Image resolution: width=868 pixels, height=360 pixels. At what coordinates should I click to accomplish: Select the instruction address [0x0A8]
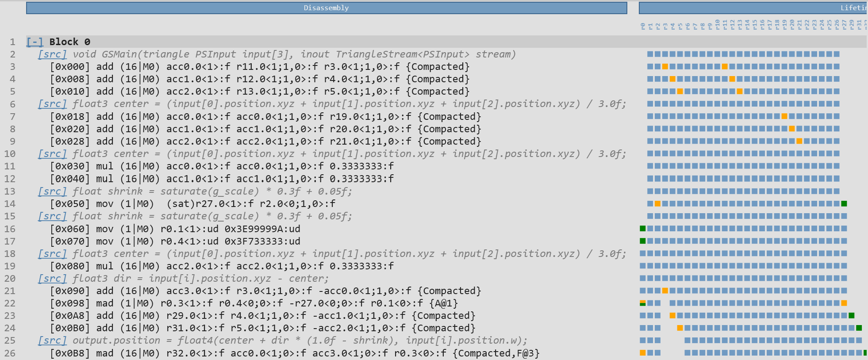(x=70, y=316)
